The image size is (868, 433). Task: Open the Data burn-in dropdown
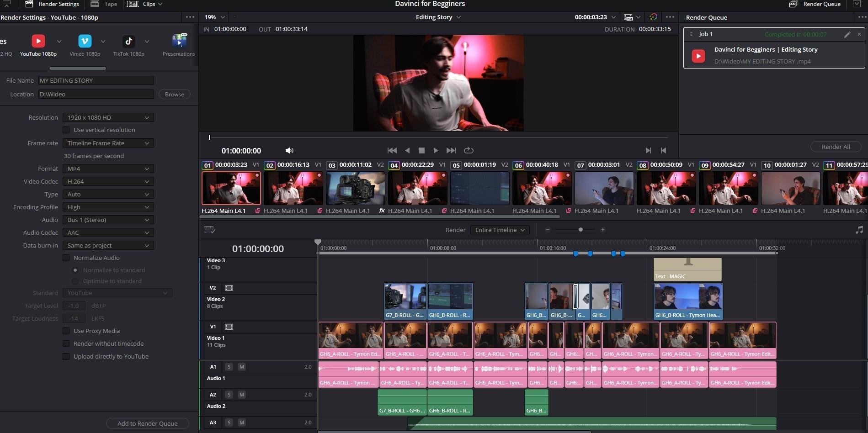[x=108, y=245]
